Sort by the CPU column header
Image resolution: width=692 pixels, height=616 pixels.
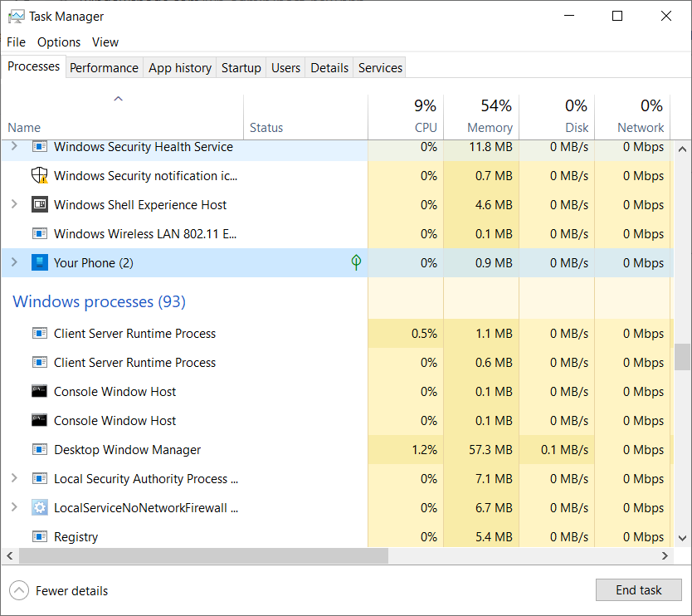coord(406,116)
